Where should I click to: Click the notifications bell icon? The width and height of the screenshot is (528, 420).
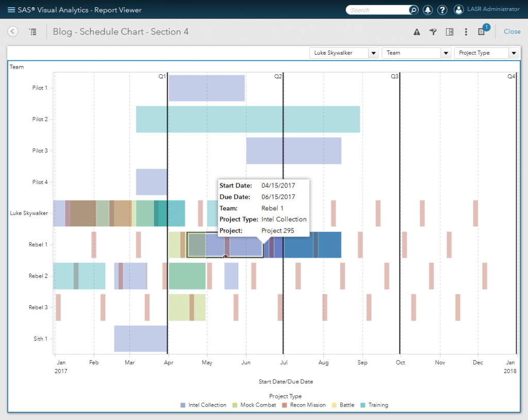click(x=427, y=9)
